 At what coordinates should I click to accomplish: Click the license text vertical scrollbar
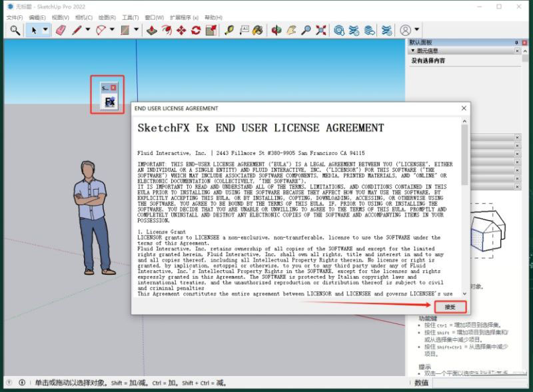coord(464,207)
